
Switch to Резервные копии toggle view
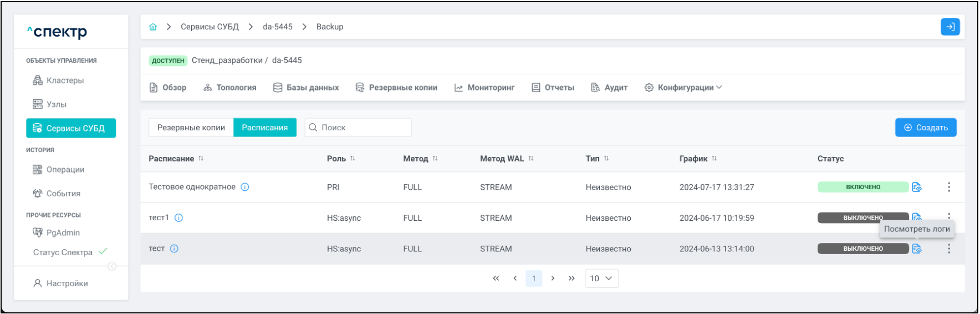pyautogui.click(x=191, y=128)
